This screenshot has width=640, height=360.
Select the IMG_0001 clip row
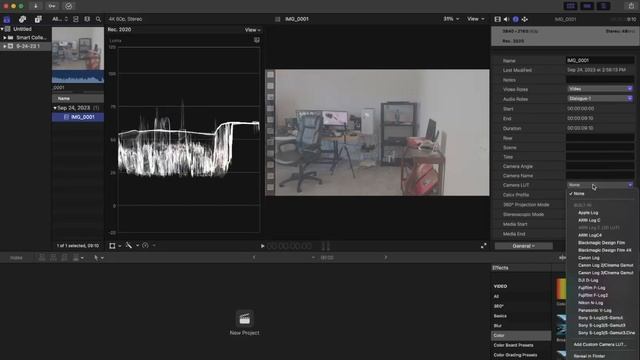[x=78, y=117]
